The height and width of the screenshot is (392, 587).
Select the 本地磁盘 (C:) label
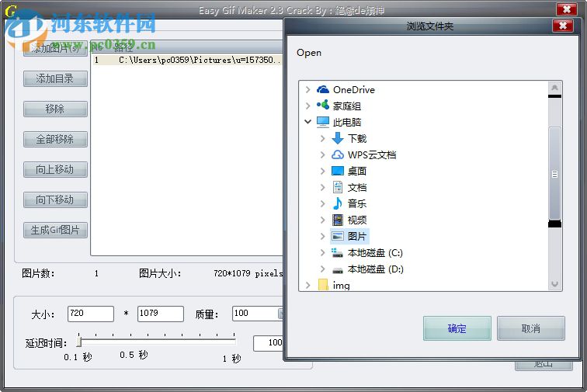[x=375, y=253]
